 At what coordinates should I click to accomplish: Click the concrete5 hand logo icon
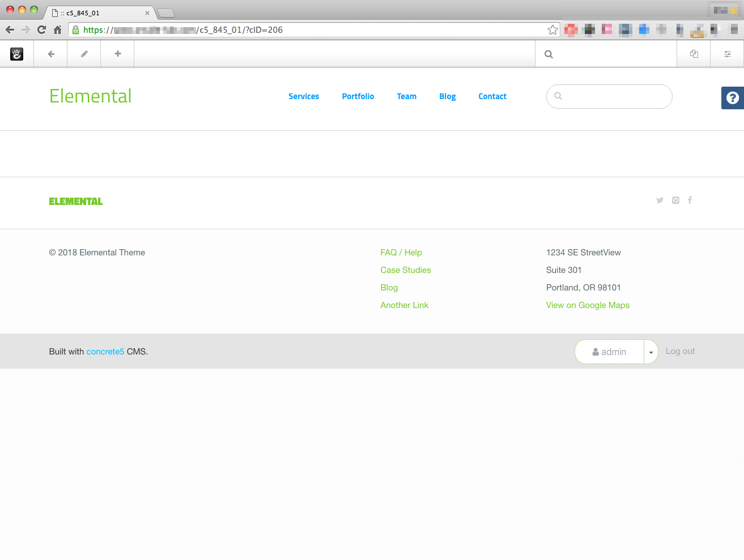pyautogui.click(x=17, y=54)
